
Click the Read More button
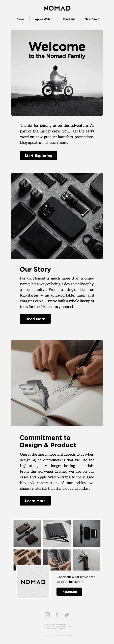coord(35,319)
